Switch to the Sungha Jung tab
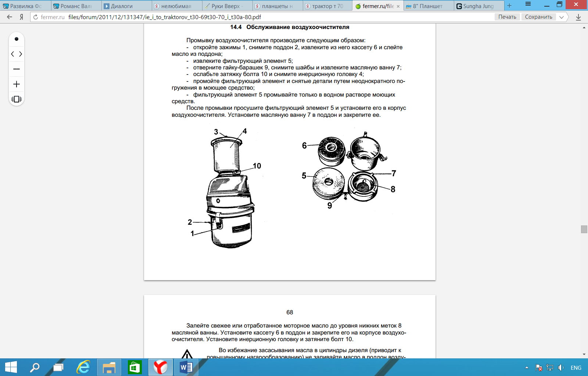This screenshot has height=376, width=588. point(479,6)
